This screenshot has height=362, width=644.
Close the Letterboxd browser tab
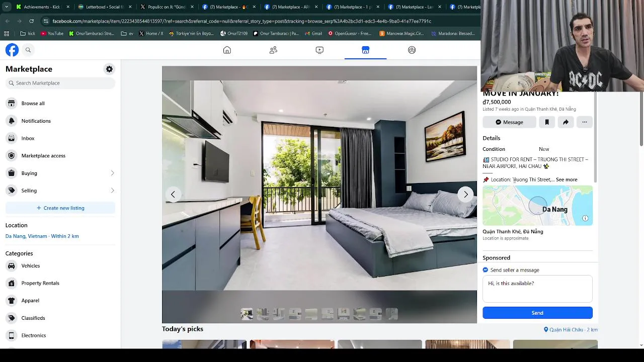(x=130, y=7)
